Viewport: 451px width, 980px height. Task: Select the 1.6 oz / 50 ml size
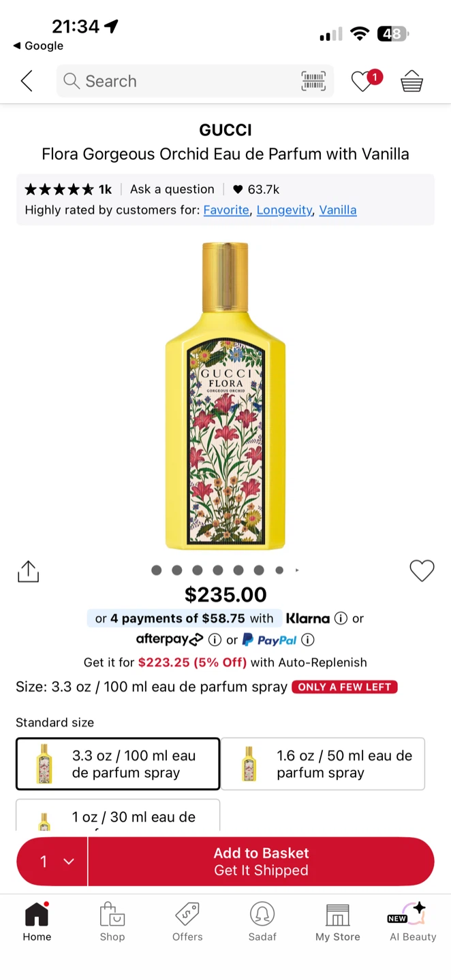(323, 764)
